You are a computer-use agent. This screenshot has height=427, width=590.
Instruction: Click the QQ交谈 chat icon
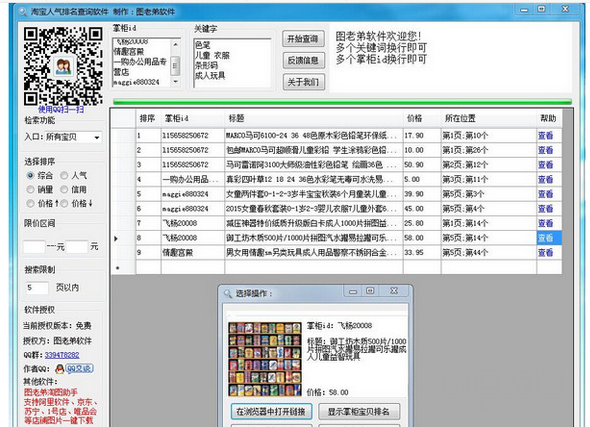(79, 369)
